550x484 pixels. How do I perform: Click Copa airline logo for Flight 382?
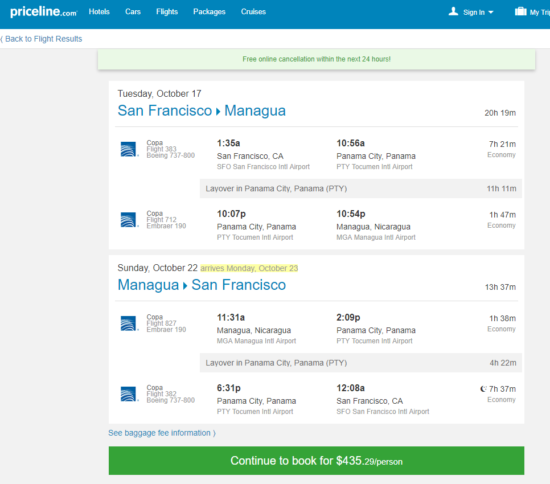129,394
